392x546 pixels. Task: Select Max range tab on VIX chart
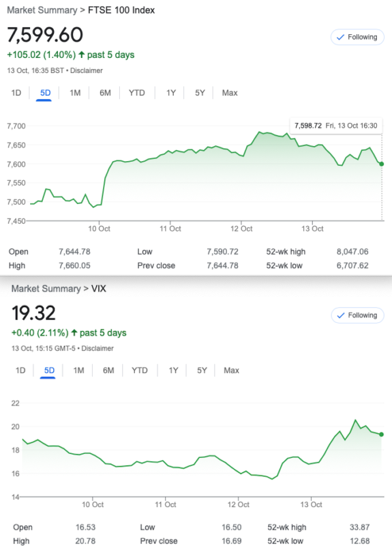point(231,371)
